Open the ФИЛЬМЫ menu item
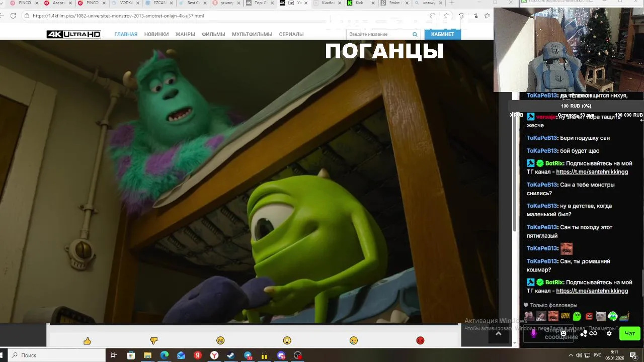The width and height of the screenshot is (644, 362). pos(213,34)
